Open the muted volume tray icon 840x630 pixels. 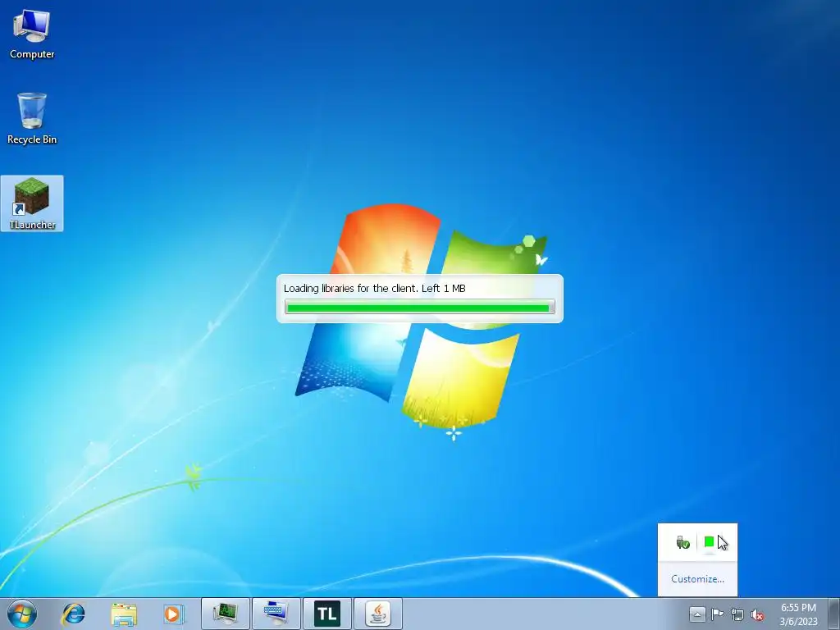click(757, 614)
